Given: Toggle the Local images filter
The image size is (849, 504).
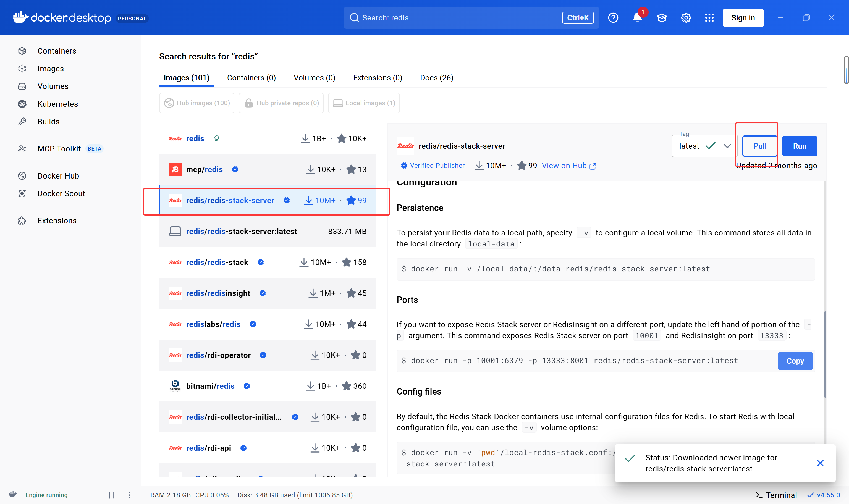Looking at the screenshot, I should (x=364, y=103).
